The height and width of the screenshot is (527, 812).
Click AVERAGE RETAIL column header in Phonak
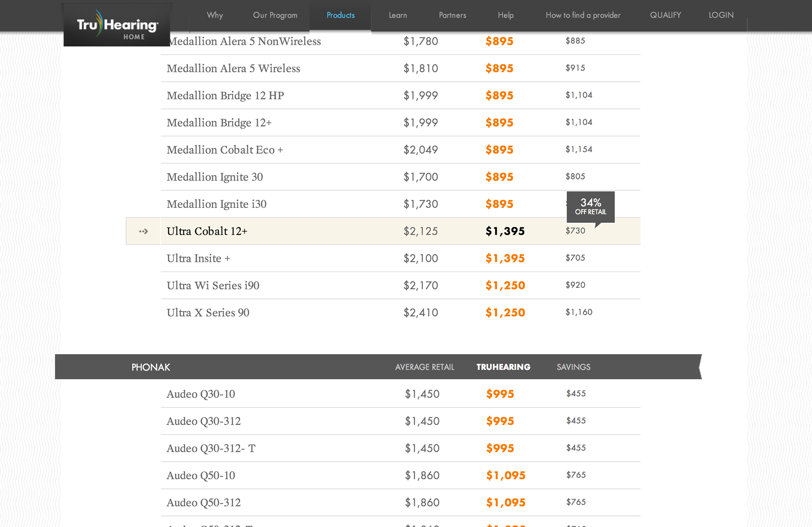point(425,367)
